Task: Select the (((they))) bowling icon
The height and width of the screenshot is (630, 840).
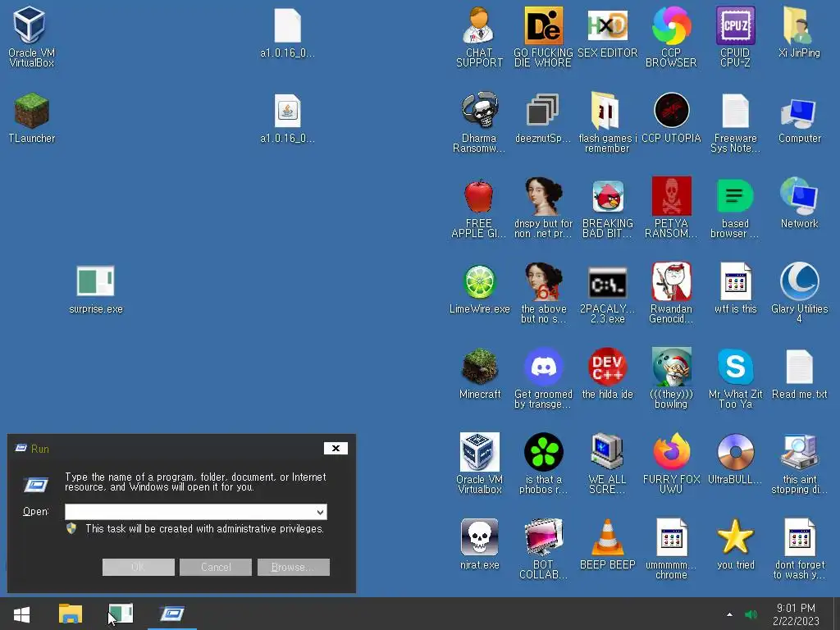Action: tap(671, 367)
